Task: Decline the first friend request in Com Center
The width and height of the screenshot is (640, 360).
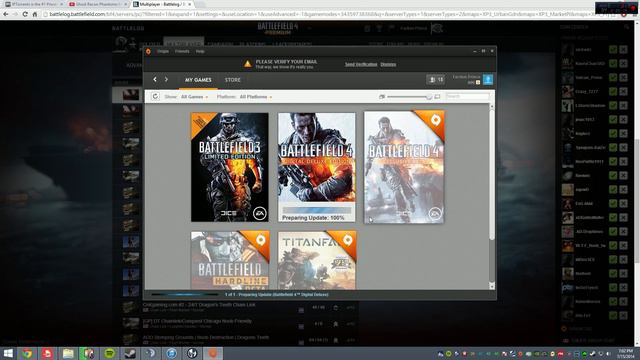Action: coord(623,49)
